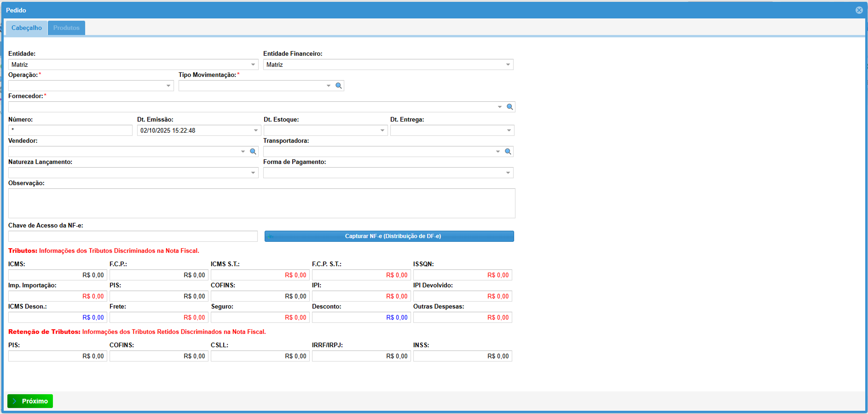Select the Cabeçalho tab
The image size is (868, 414).
[27, 28]
